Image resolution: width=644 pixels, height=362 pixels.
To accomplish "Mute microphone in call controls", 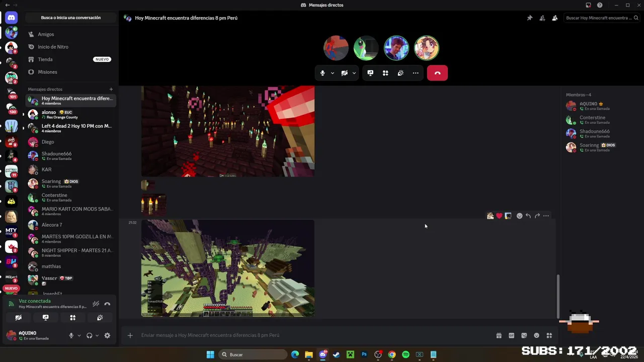I will tap(323, 73).
